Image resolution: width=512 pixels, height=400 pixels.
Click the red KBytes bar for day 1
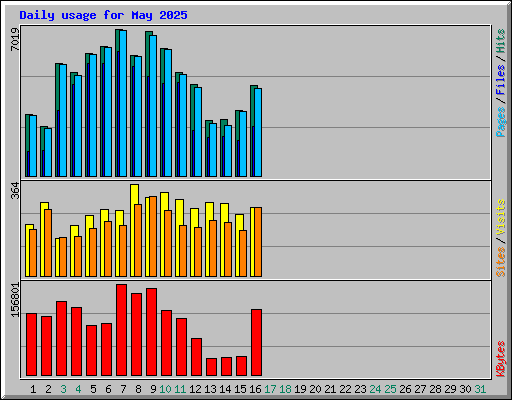pyautogui.click(x=31, y=345)
